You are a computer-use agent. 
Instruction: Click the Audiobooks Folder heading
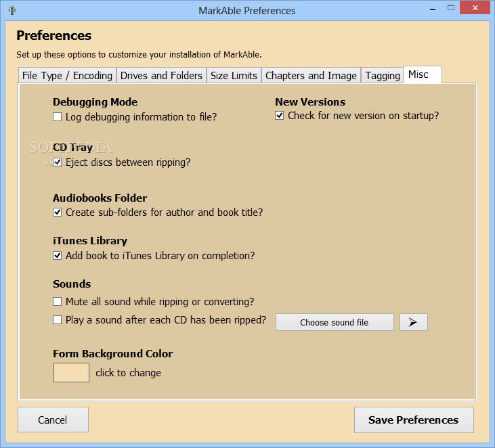100,198
